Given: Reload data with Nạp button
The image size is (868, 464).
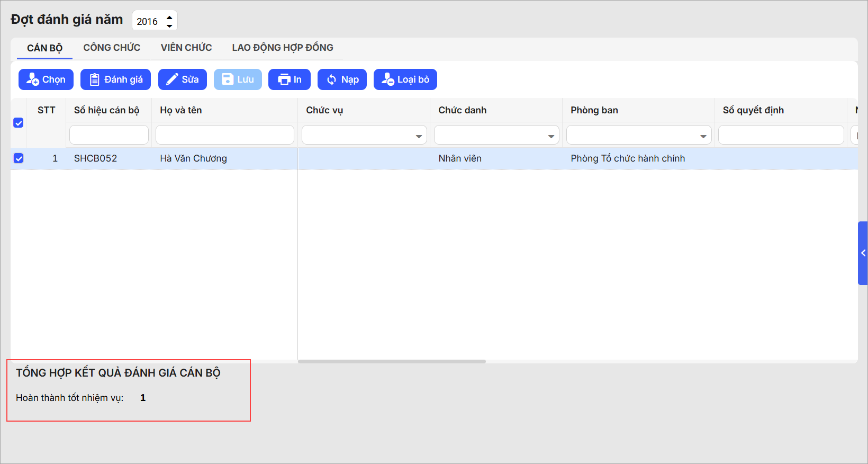Looking at the screenshot, I should click(x=342, y=79).
